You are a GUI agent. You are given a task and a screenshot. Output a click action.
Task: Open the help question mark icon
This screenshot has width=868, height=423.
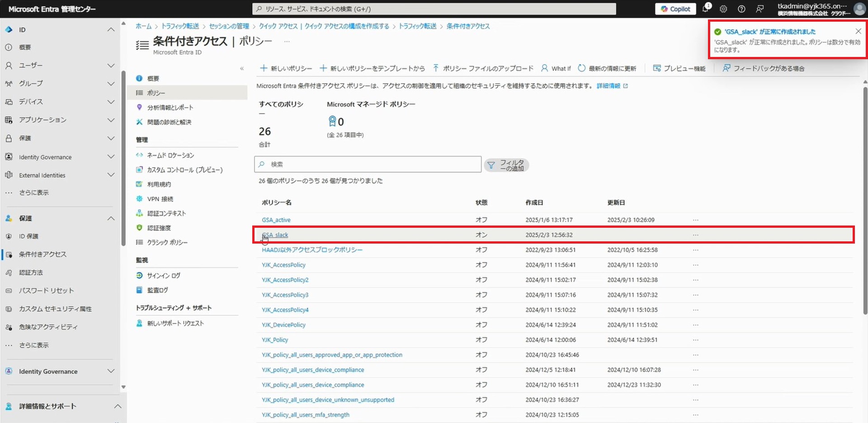(x=741, y=9)
